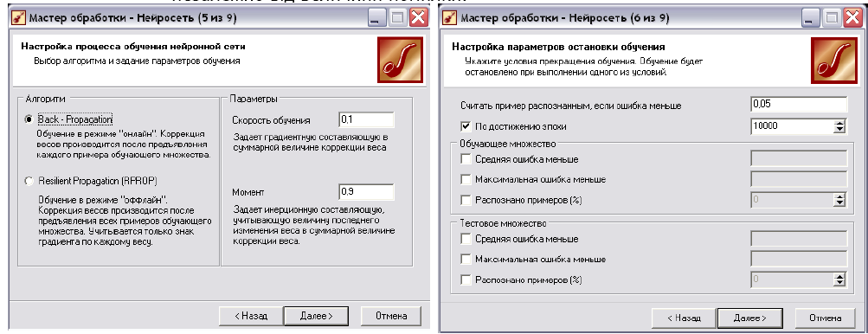Click title bar text of step 6 window

564,18
